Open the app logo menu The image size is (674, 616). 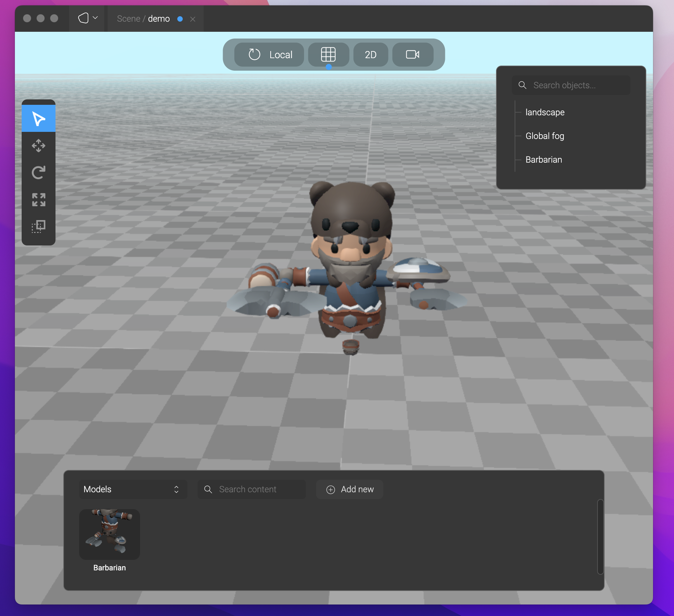point(87,18)
